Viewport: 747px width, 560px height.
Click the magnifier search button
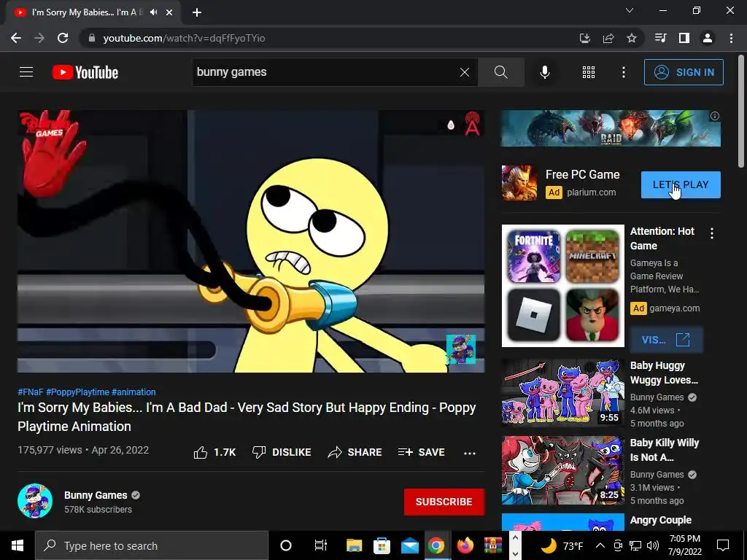pos(500,72)
